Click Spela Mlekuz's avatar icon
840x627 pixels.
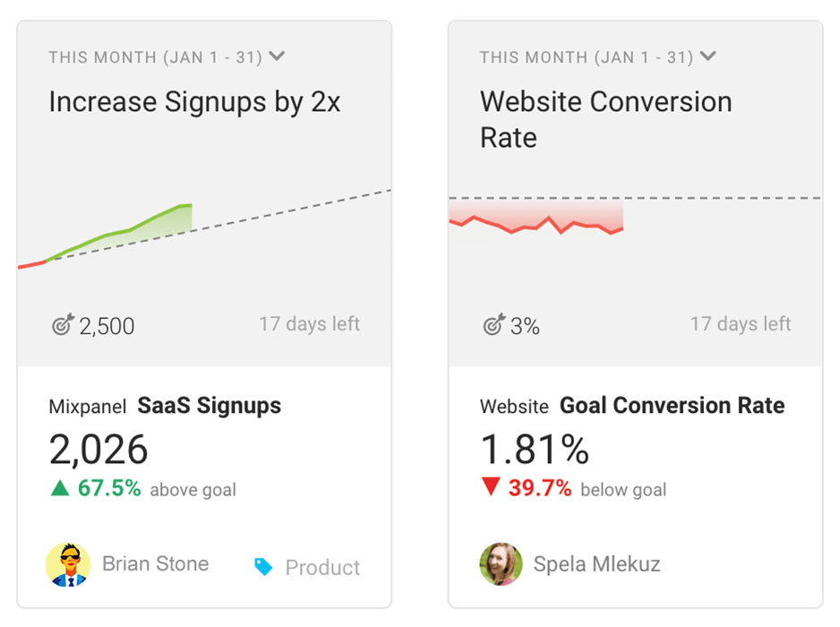point(501,564)
